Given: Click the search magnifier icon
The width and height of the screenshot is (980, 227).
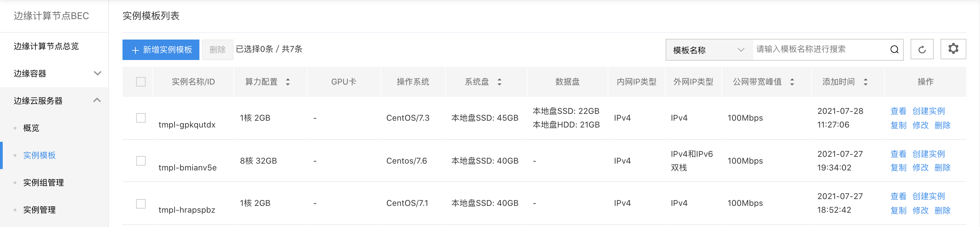Looking at the screenshot, I should 894,49.
